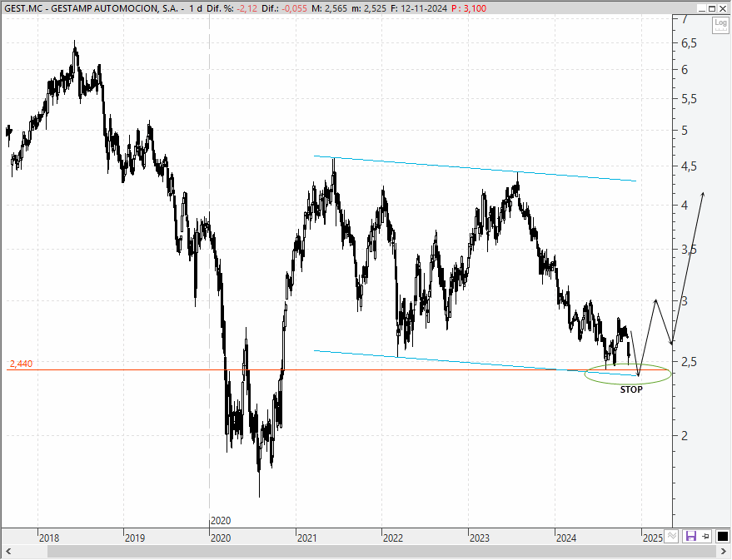This screenshot has height=560, width=732.
Task: Click the 2019 time axis label
Action: (135, 538)
